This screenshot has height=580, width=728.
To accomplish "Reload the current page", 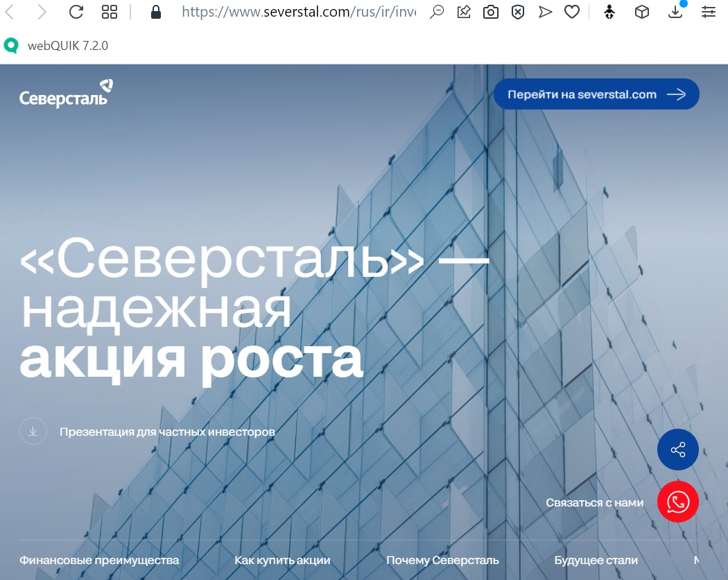I will [x=76, y=12].
